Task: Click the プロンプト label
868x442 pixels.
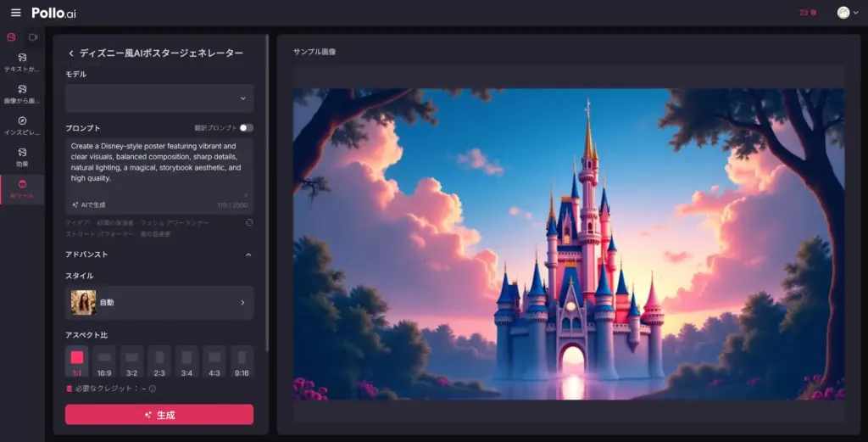Action: pos(83,128)
